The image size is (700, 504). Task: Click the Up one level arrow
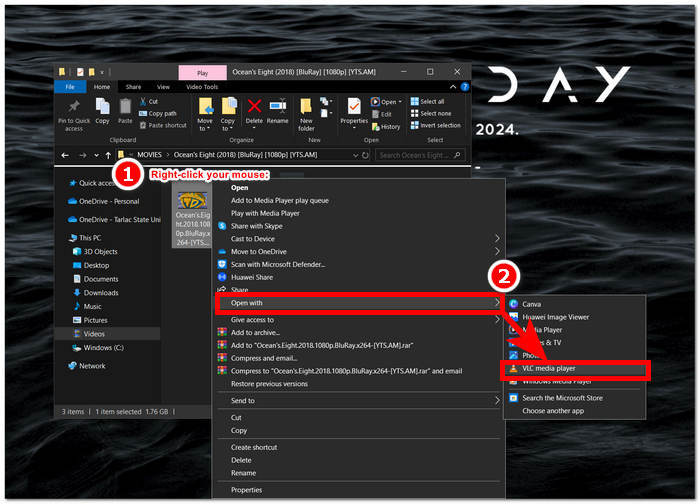pos(108,155)
